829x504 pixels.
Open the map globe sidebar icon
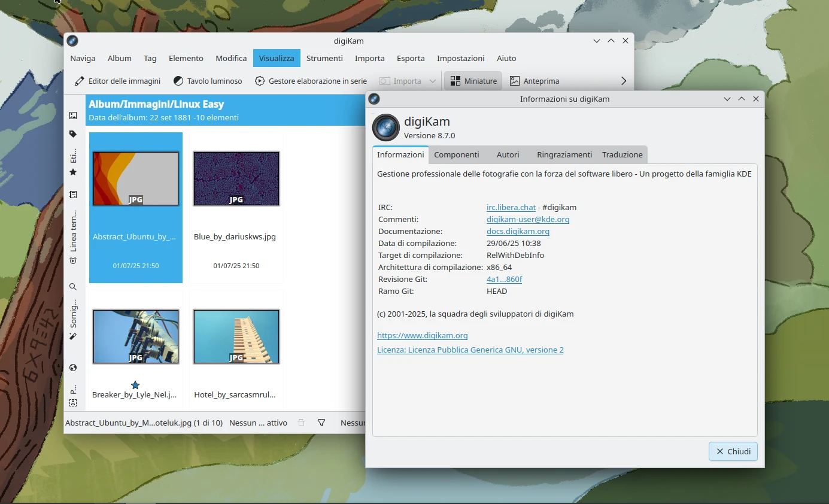[73, 368]
